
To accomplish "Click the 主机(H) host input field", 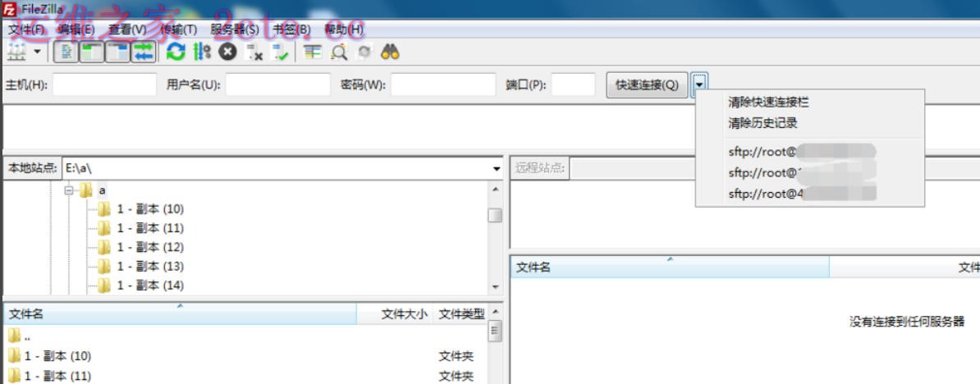I will (x=104, y=85).
